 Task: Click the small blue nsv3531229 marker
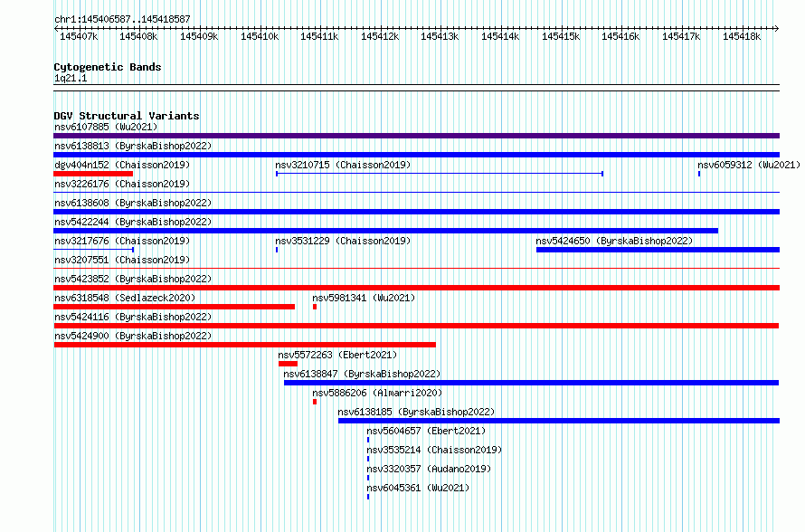click(x=277, y=250)
